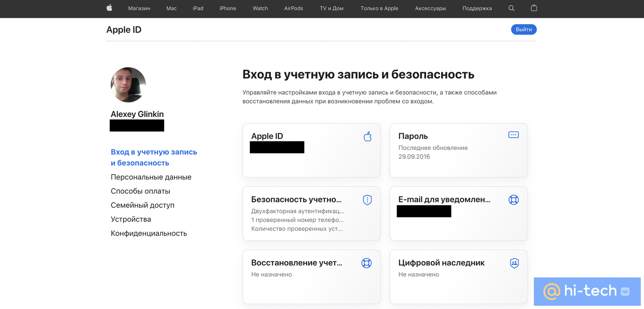Click the lifebuoy icon on the Восстановление учетной card
Image resolution: width=644 pixels, height=309 pixels.
(x=366, y=263)
